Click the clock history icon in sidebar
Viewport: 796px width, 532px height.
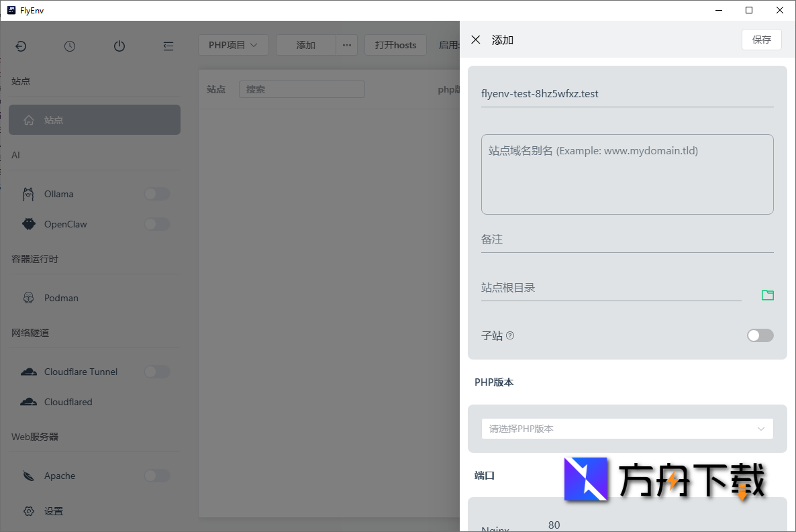tap(70, 46)
